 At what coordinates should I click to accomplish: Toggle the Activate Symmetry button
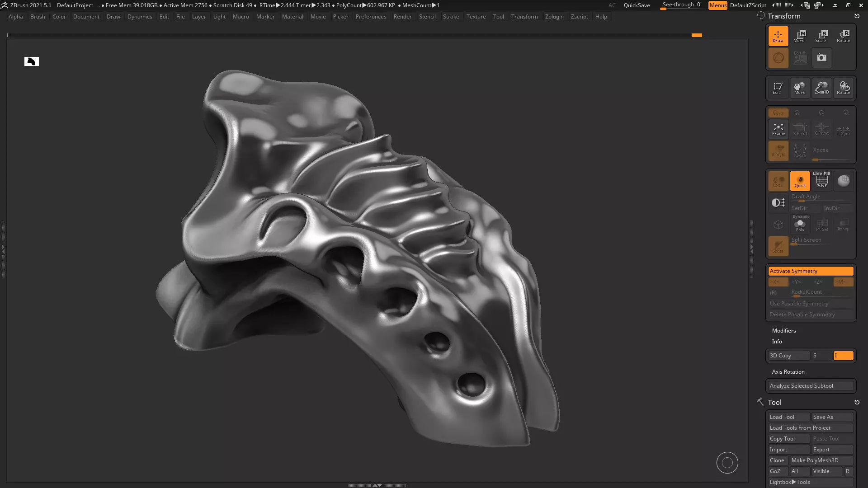(811, 271)
